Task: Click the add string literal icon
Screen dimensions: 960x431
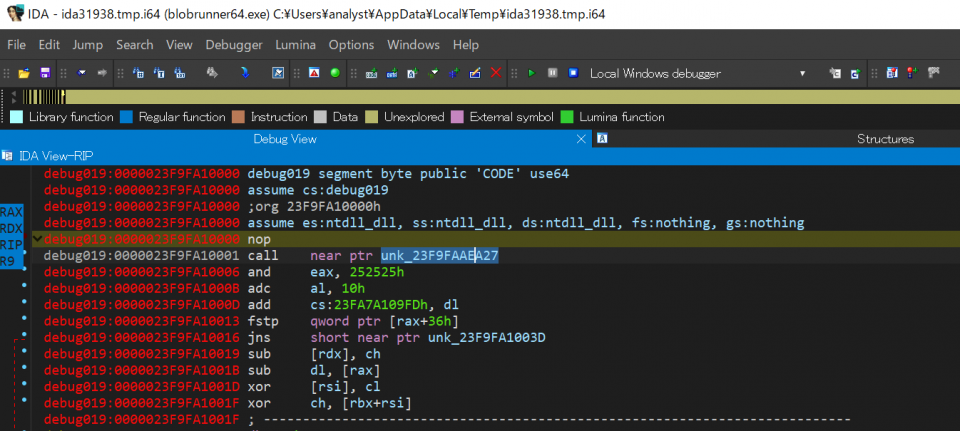Action: (x=413, y=73)
